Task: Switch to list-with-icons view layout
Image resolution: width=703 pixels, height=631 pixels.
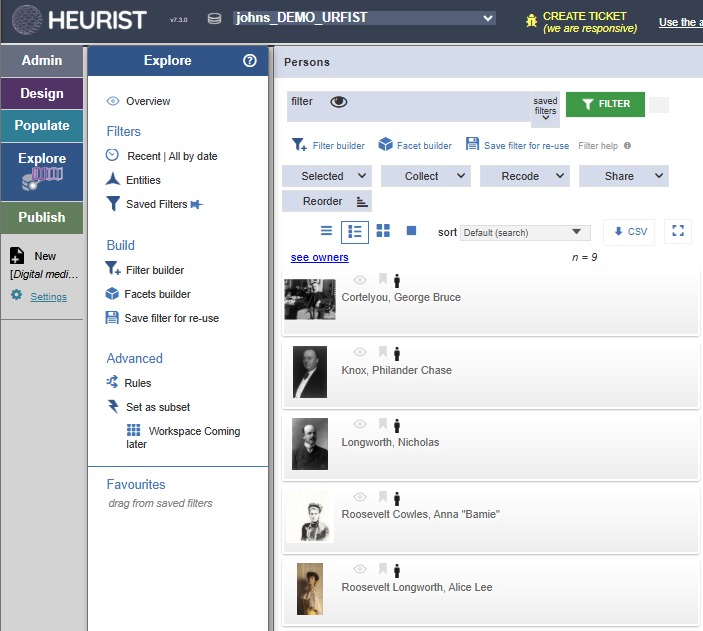Action: click(x=355, y=232)
